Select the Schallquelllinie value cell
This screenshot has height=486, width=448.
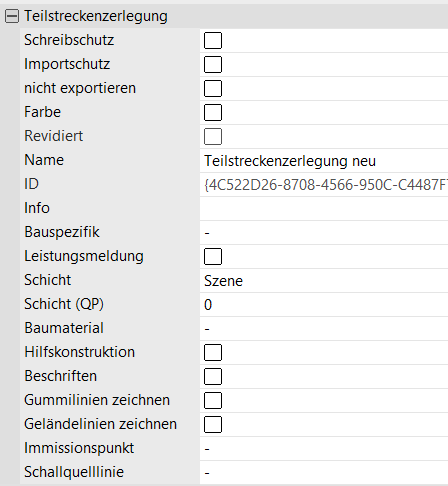pos(324,473)
